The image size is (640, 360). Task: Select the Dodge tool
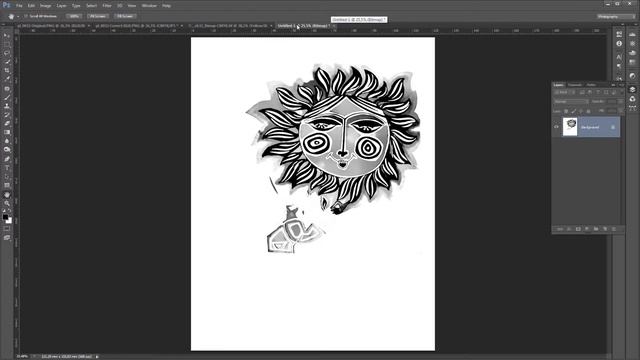point(7,150)
